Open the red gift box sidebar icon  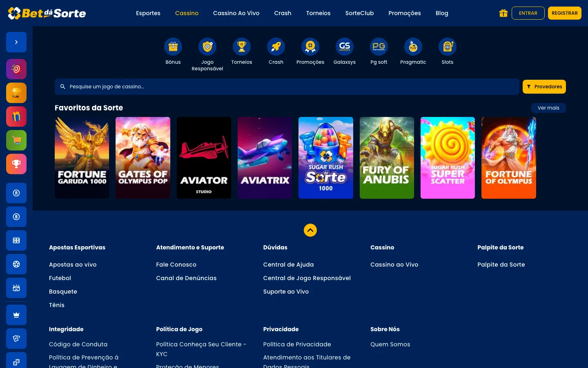coord(16,117)
